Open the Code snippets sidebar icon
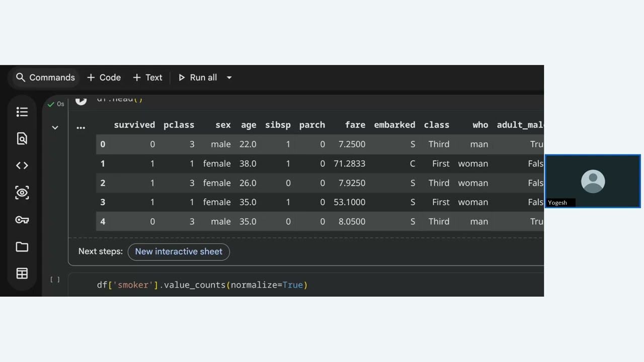 click(x=22, y=165)
